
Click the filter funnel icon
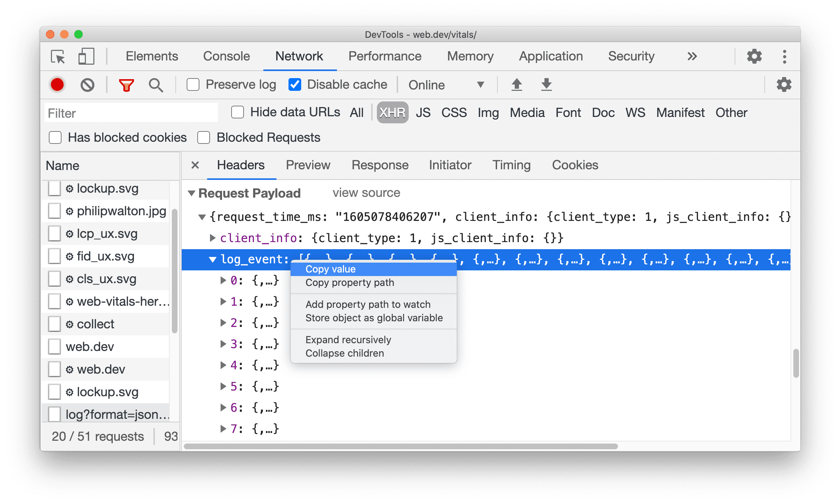coord(126,84)
